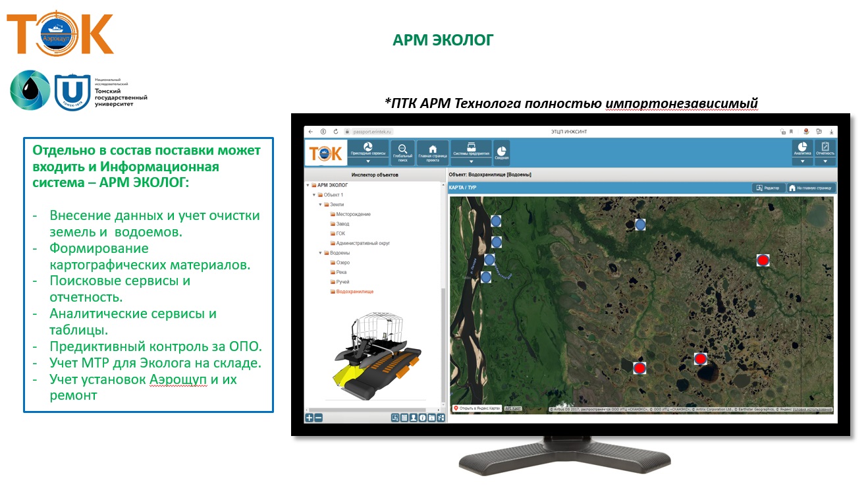Image resolution: width=868 pixels, height=490 pixels.
Task: Collapse the Водоемы tree node
Action: point(319,253)
